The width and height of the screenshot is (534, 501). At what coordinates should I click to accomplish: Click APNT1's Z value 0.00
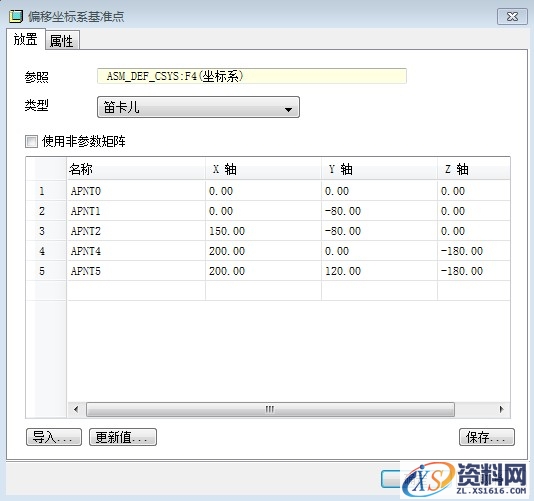click(x=474, y=211)
